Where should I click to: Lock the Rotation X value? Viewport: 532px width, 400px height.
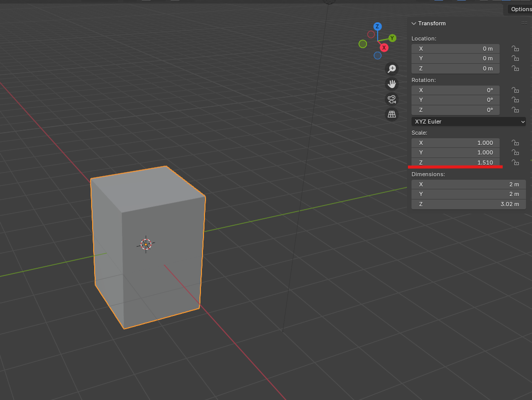point(515,90)
